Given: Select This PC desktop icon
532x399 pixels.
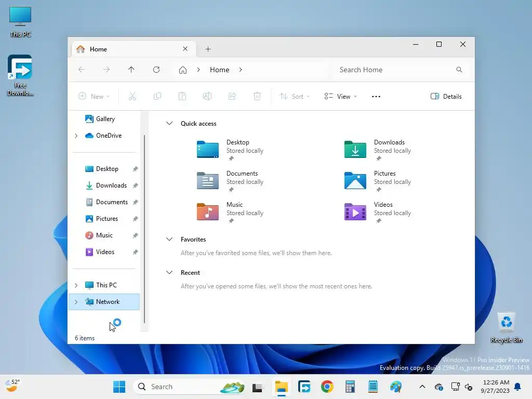Looking at the screenshot, I should [20, 22].
